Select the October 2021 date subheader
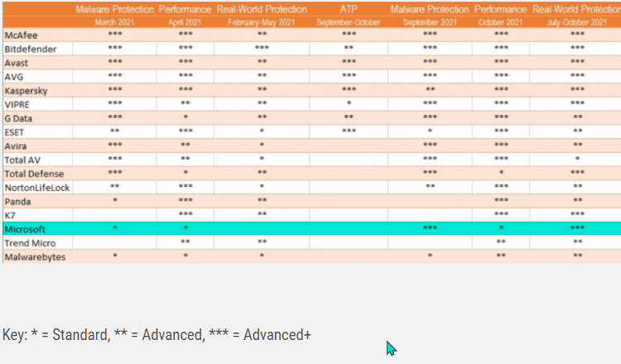This screenshot has height=364, width=621. (501, 22)
